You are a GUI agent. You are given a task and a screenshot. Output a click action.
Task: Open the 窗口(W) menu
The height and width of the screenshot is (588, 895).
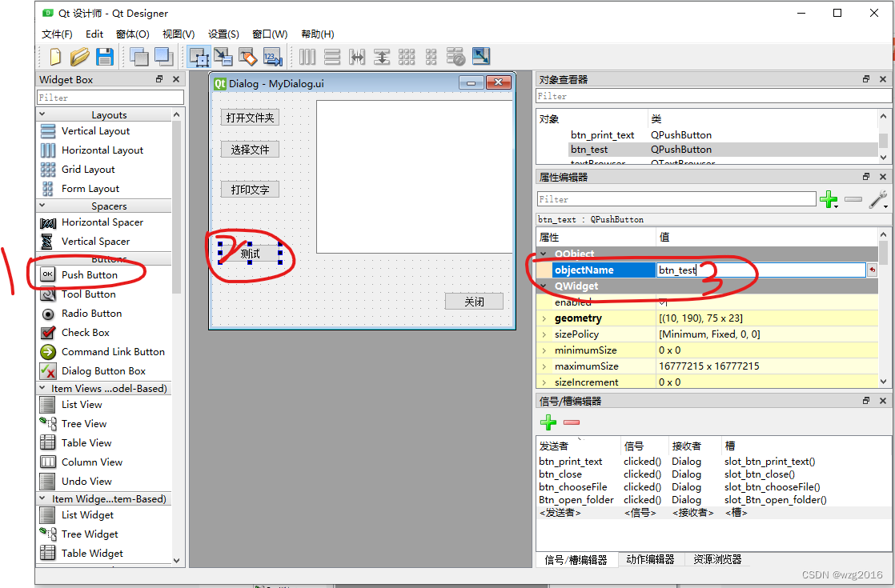[270, 34]
